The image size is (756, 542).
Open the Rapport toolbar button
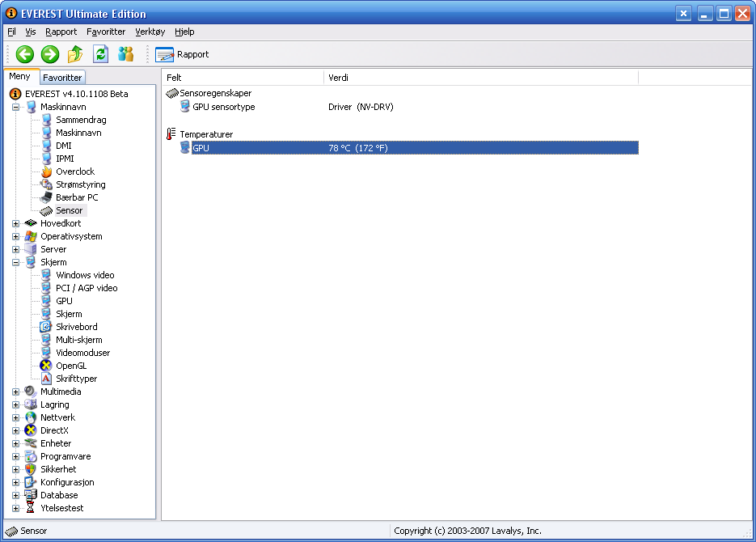182,54
